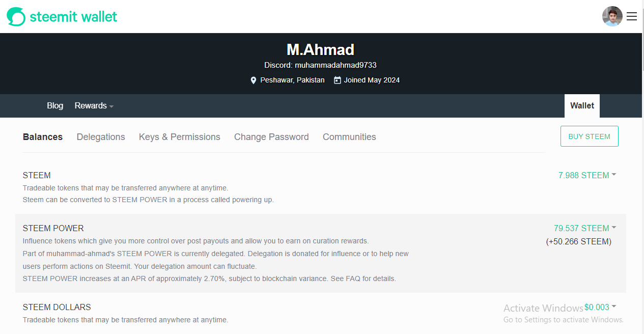
Task: Click the calendar joined-date icon
Action: 337,80
